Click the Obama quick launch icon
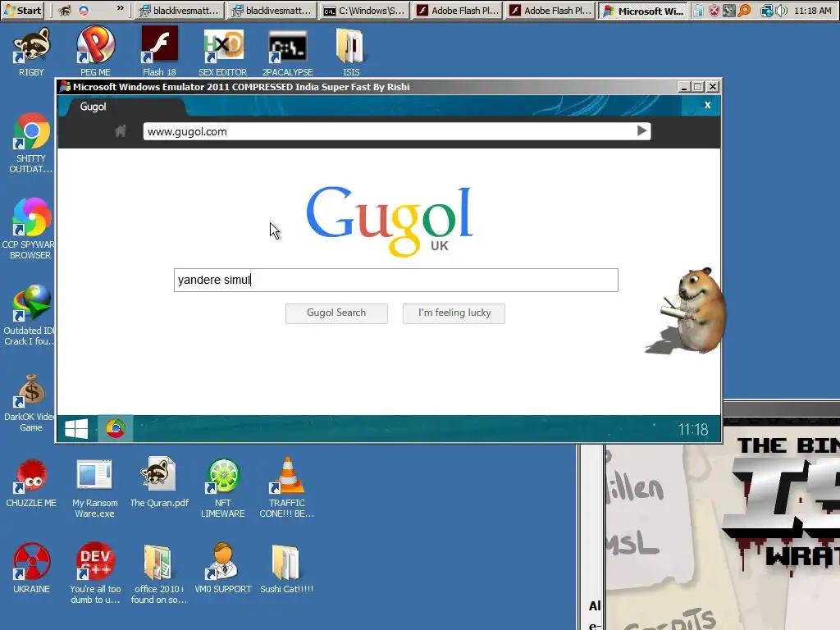The image size is (840, 630). tap(83, 10)
